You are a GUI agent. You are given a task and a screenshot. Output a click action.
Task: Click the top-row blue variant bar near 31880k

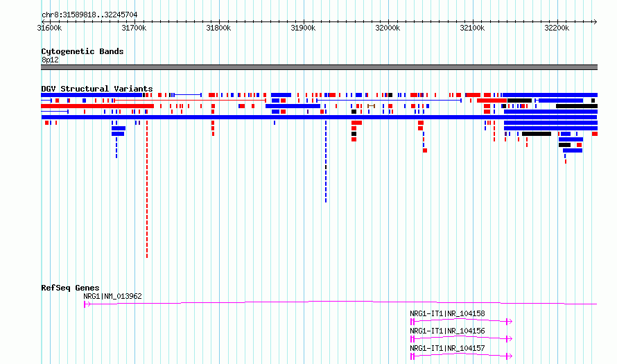click(281, 95)
